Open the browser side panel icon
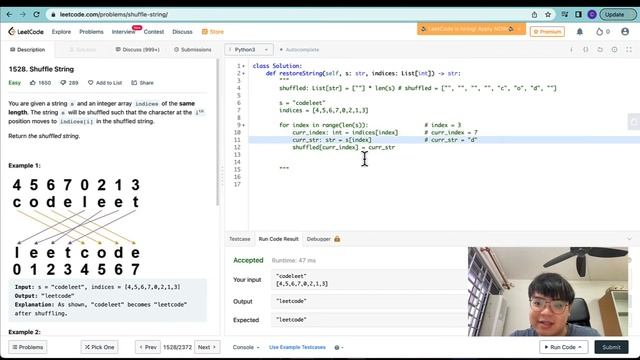 [578, 14]
